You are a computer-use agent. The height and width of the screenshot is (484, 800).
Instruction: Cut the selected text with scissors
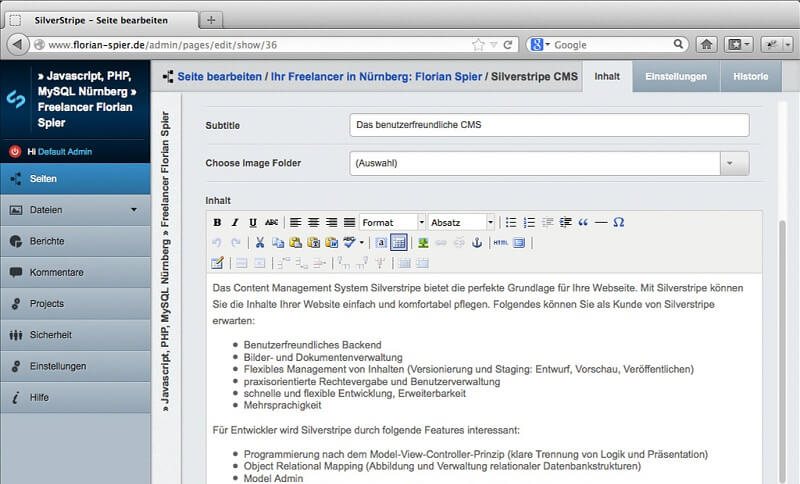pyautogui.click(x=260, y=243)
